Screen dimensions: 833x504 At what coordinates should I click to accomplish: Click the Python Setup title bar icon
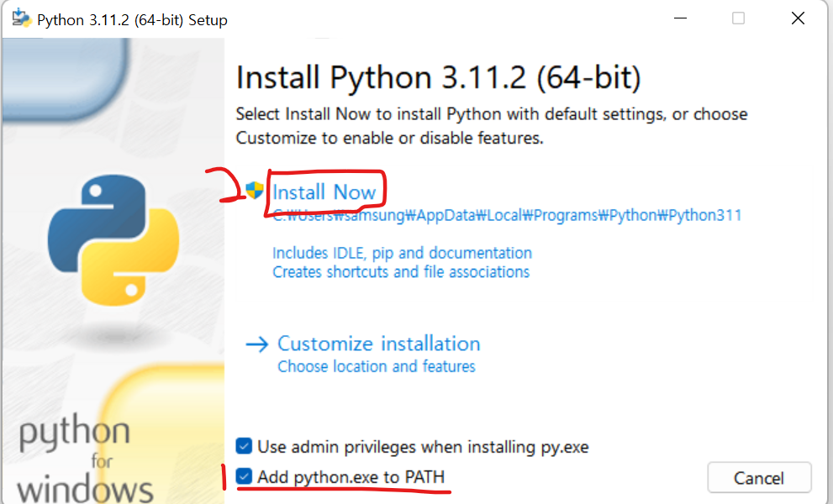coord(21,18)
